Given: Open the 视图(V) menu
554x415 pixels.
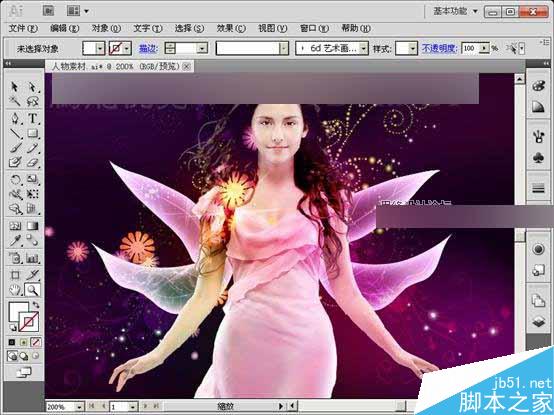Looking at the screenshot, I should (x=272, y=29).
